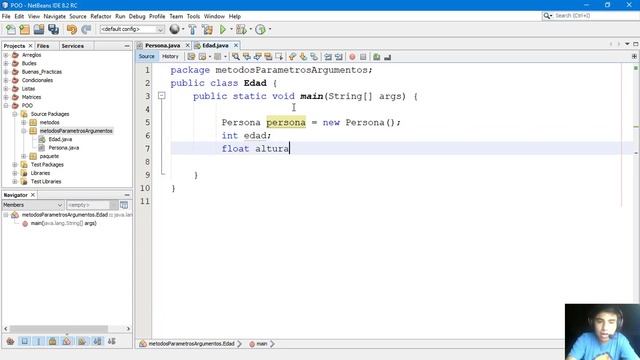Click the Debug Project toolbar icon
Viewport: 640px width, 360px height.
click(x=241, y=29)
